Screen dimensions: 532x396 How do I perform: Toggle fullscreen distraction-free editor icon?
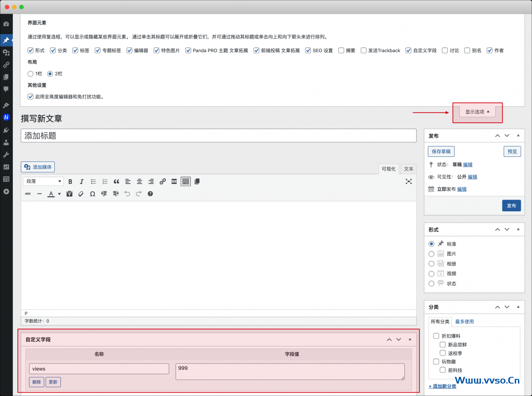coord(409,181)
